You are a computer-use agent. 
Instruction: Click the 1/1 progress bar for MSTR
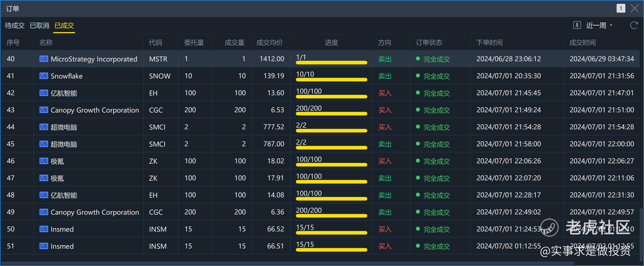332,63
